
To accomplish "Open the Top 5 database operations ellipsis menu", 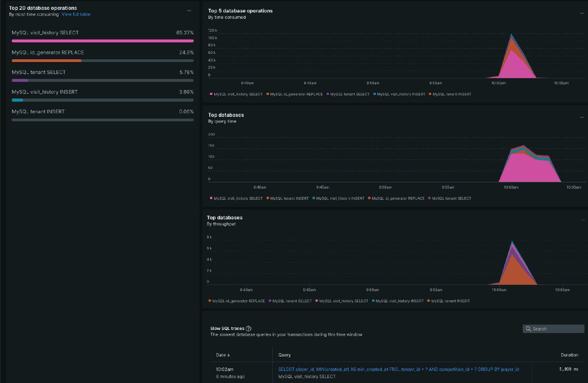I will point(582,13).
